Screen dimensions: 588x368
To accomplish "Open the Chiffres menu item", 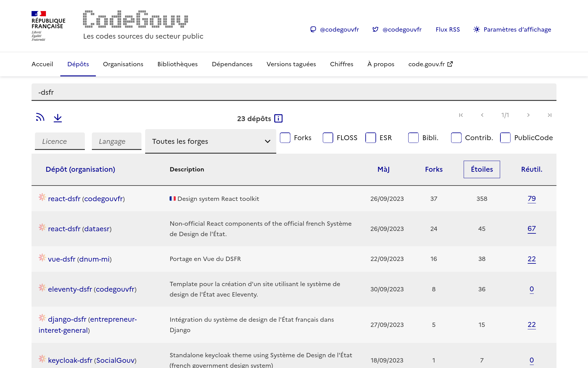I will point(342,64).
